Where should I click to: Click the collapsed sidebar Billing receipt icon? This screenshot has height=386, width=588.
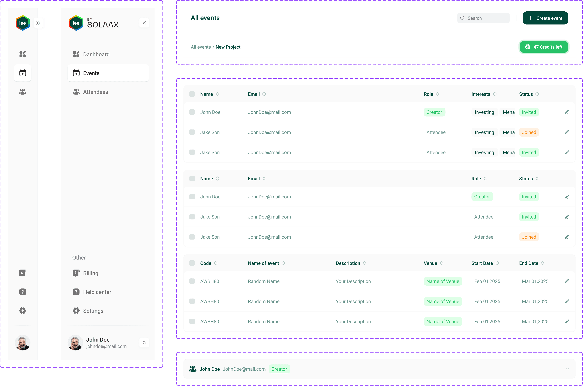click(22, 273)
